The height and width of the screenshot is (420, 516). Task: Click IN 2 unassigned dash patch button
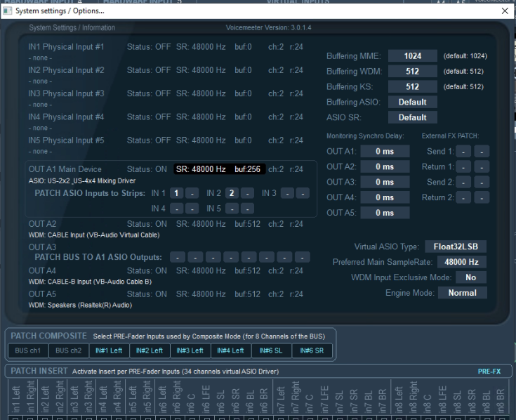(x=247, y=193)
